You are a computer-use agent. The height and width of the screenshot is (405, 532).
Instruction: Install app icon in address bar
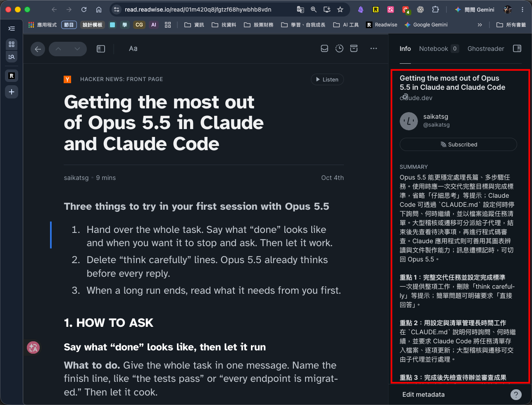327,10
